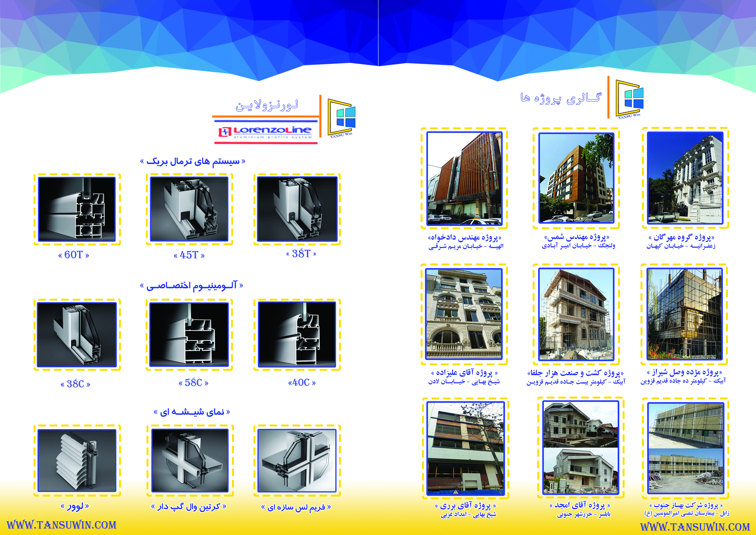
Task: Select the 45T thermal break profile image
Action: click(189, 209)
